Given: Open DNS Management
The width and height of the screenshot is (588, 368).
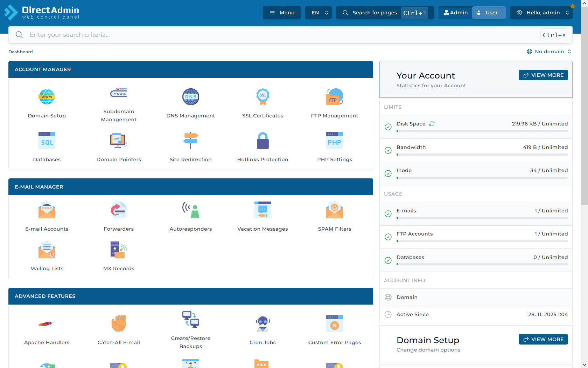Looking at the screenshot, I should click(190, 97).
